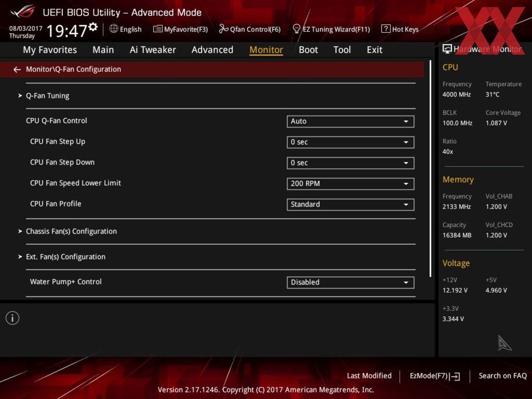532x399 pixels.
Task: Expand Q-Fan Tuning submenu
Action: (x=47, y=96)
